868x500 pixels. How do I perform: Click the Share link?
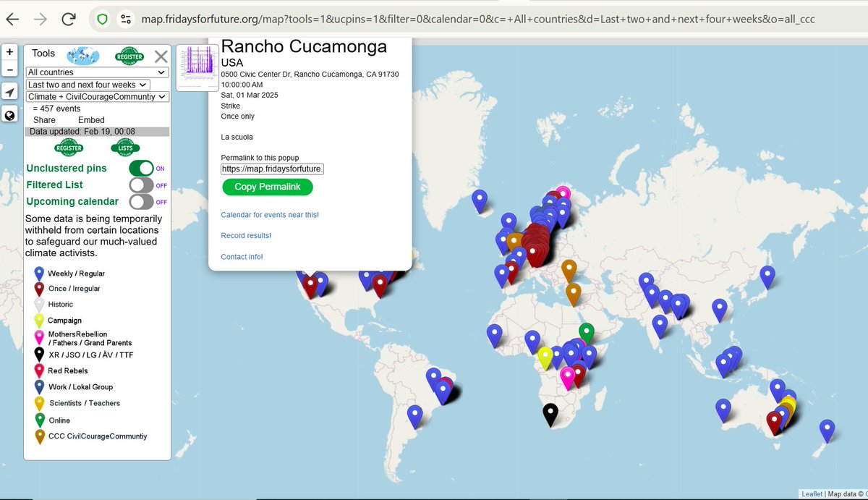pos(44,120)
